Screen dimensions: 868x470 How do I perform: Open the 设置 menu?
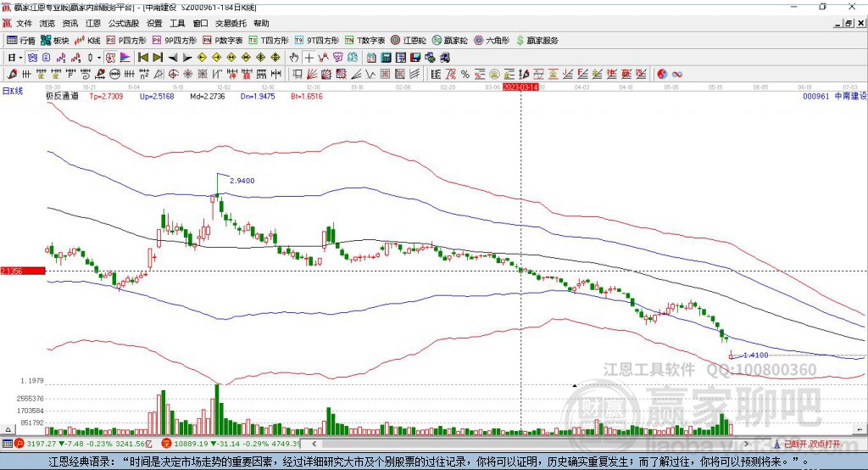pos(154,23)
